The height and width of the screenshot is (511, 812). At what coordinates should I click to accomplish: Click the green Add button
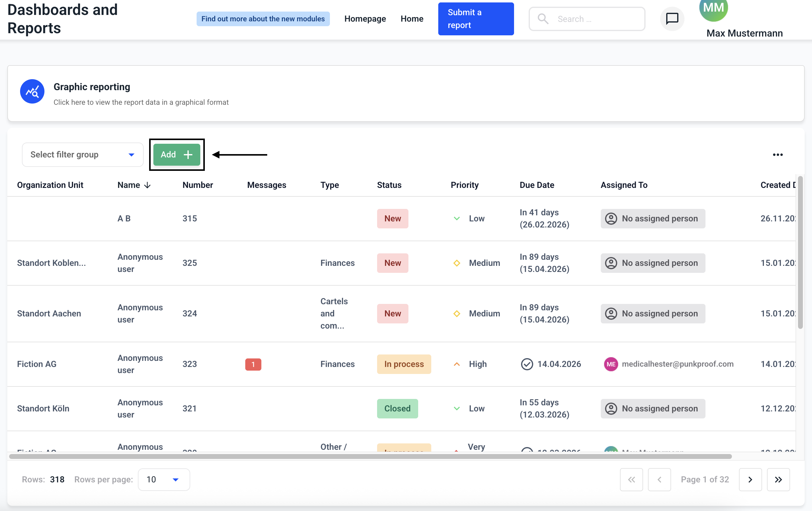tap(176, 155)
